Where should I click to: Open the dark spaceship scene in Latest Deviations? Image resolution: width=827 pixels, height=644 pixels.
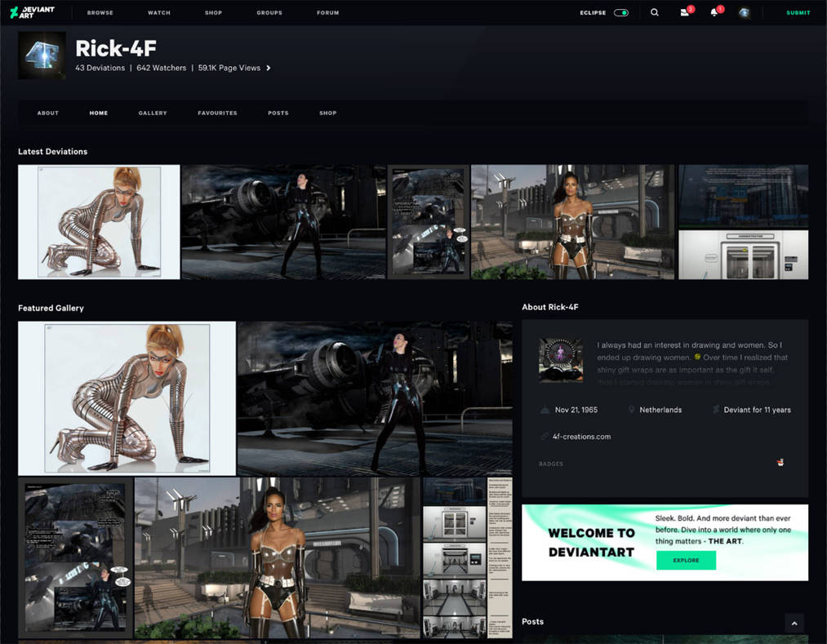point(284,222)
